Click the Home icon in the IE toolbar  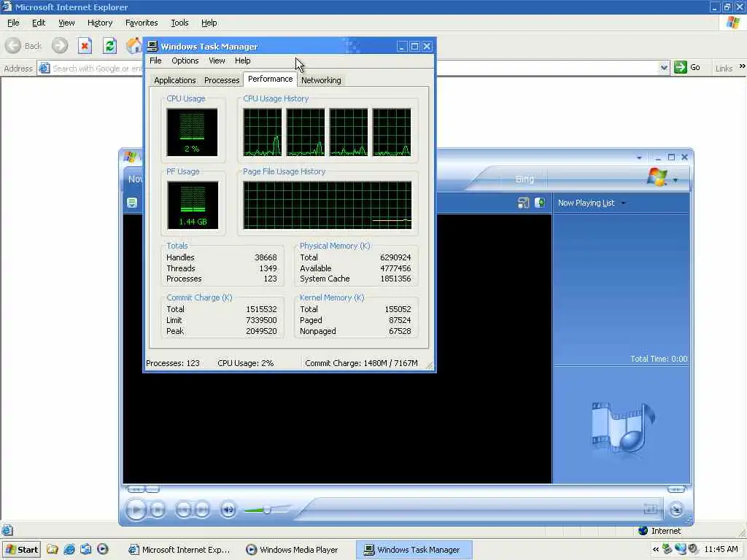pyautogui.click(x=134, y=46)
